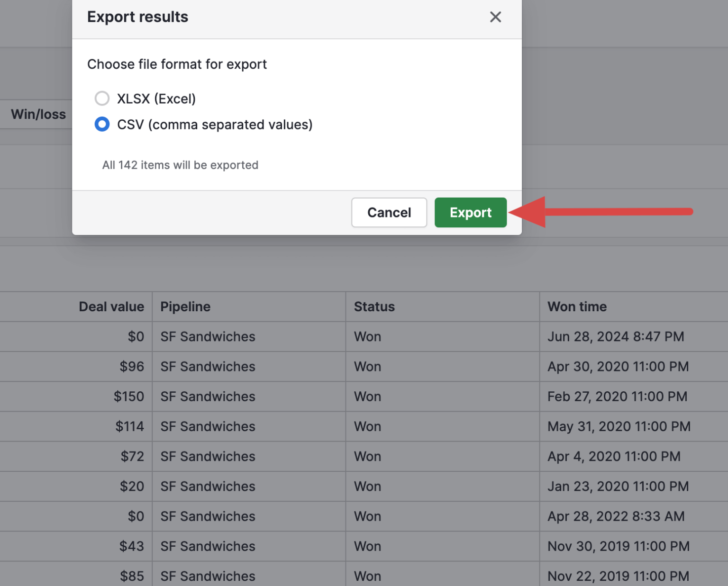The height and width of the screenshot is (586, 728).
Task: Click the $150 deal value cell
Action: 129,397
